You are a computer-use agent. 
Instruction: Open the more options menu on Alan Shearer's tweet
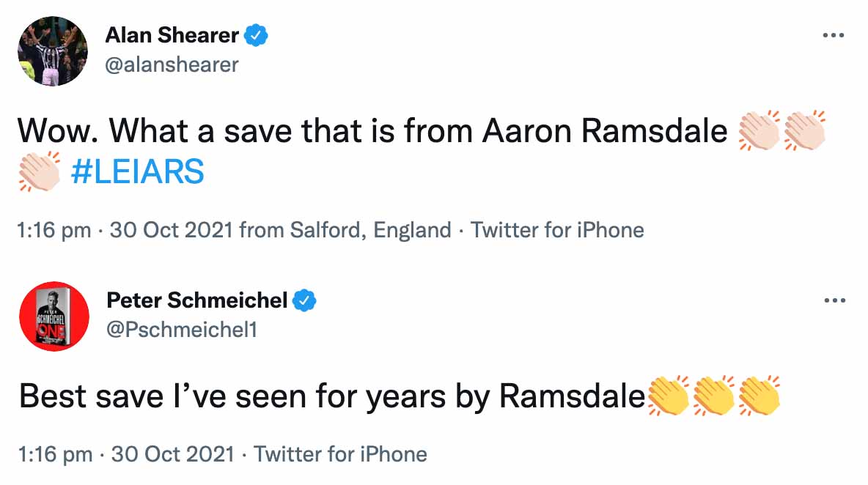[x=835, y=34]
